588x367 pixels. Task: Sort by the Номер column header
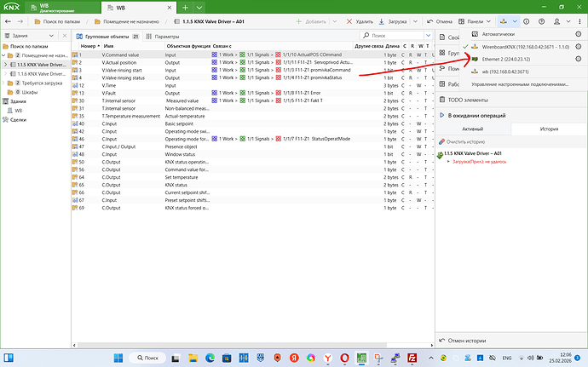(x=90, y=46)
